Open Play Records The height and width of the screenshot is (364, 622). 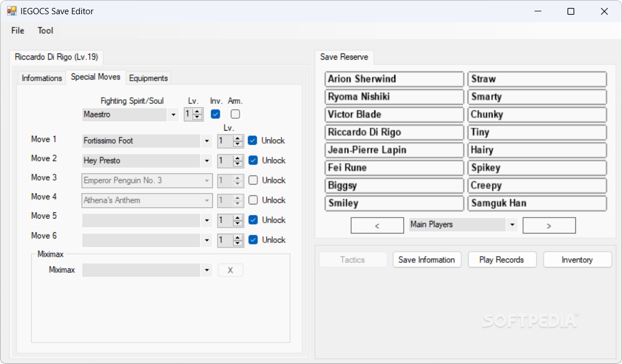[502, 260]
